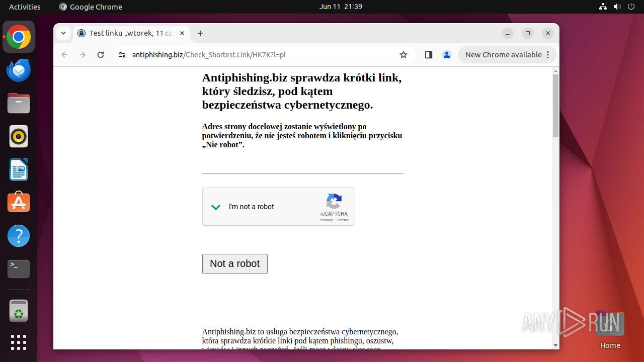The height and width of the screenshot is (362, 644).
Task: Click the 'I'm not a robot' label
Action: click(x=252, y=207)
